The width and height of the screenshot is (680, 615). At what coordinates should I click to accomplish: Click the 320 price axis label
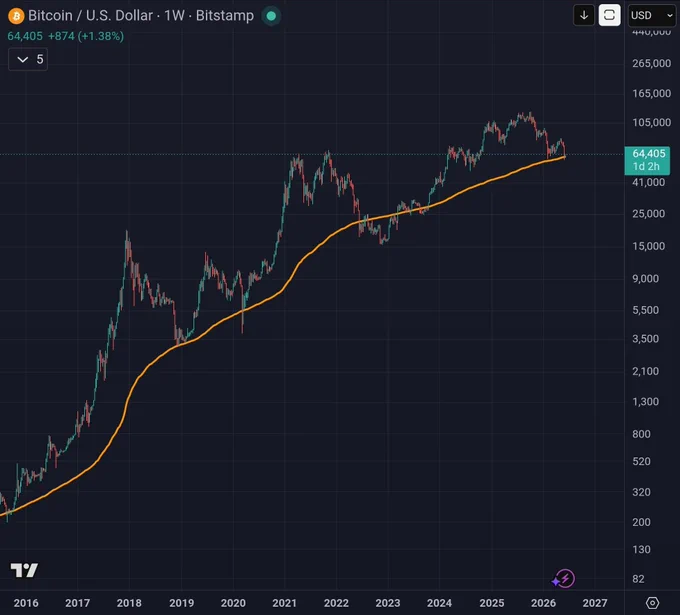pos(641,492)
